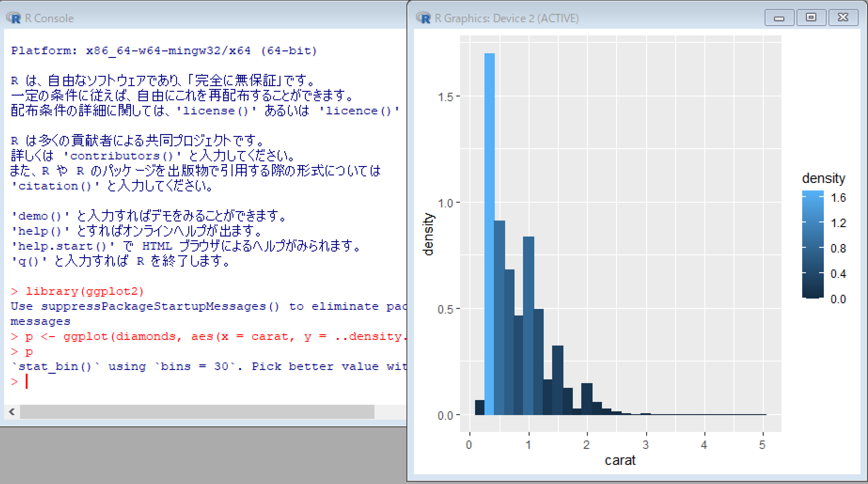The width and height of the screenshot is (868, 484).
Task: Click the x-axis tick label 0
Action: [x=469, y=445]
